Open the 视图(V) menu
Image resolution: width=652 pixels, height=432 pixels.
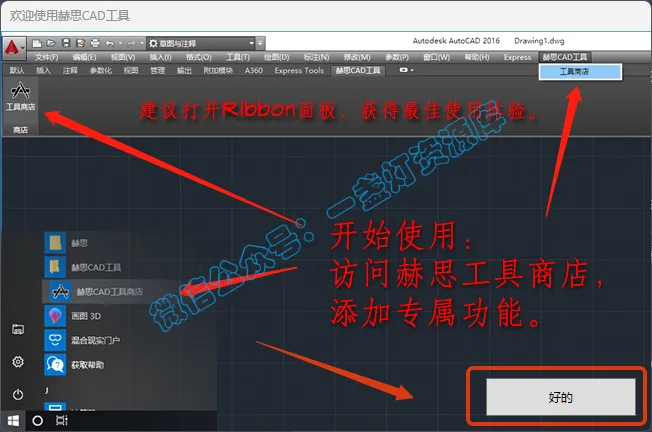coord(123,57)
